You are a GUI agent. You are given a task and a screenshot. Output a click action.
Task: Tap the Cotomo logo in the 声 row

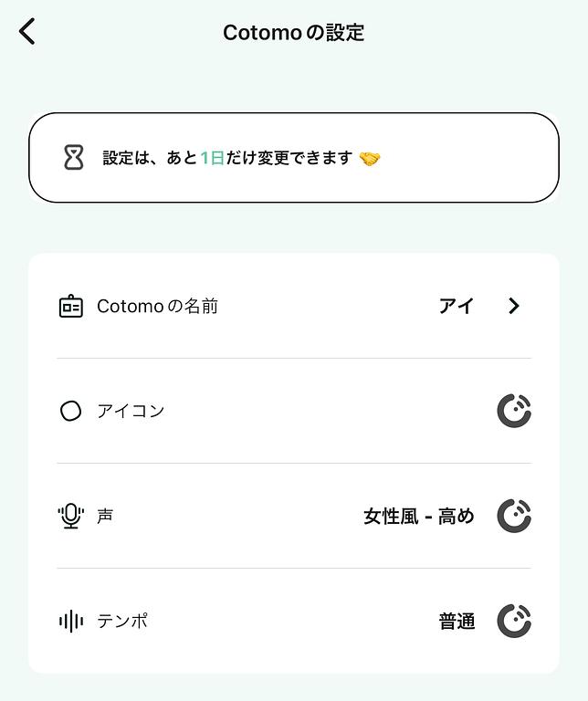coord(514,516)
